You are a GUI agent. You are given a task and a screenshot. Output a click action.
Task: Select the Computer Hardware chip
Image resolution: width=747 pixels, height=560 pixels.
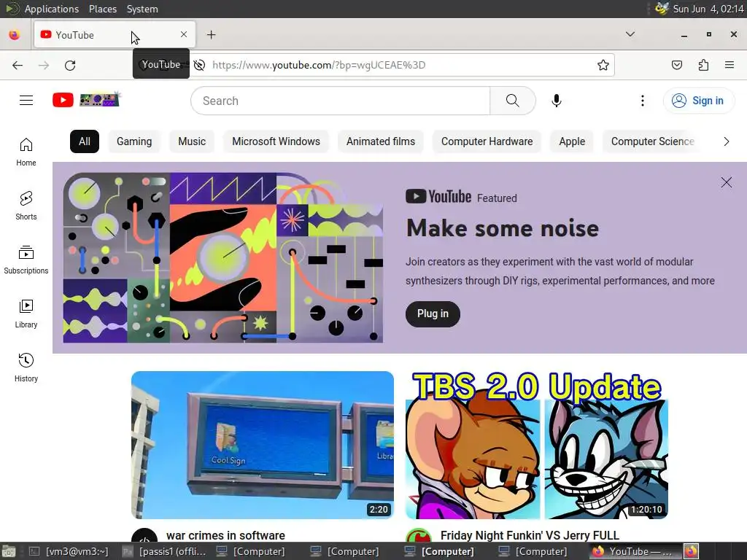[487, 141]
